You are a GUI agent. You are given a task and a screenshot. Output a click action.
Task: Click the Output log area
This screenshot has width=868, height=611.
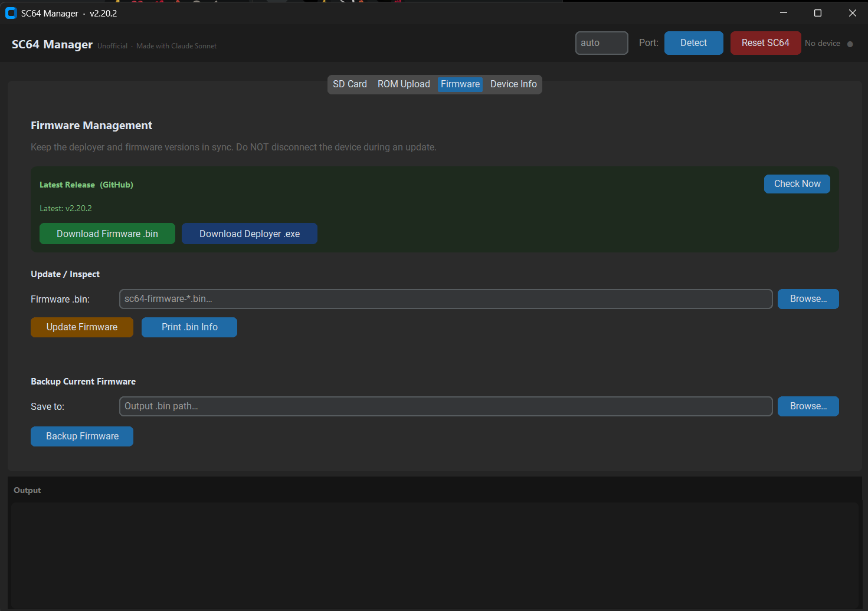pos(434,554)
